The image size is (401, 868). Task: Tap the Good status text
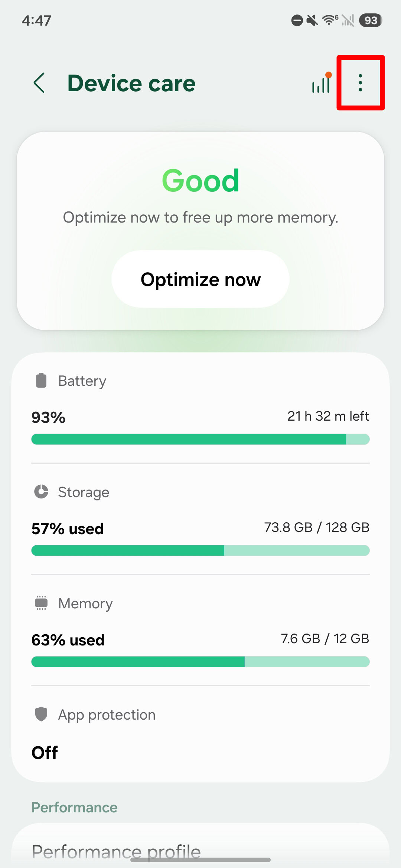200,181
